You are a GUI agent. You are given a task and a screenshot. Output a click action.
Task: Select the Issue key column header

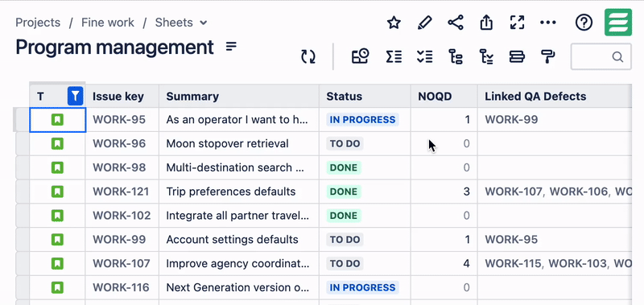(122, 97)
